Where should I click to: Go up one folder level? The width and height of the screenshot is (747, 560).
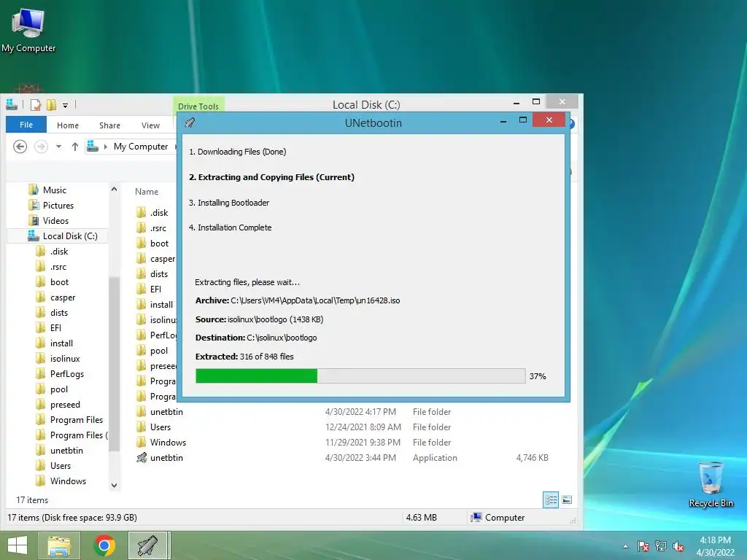[75, 147]
